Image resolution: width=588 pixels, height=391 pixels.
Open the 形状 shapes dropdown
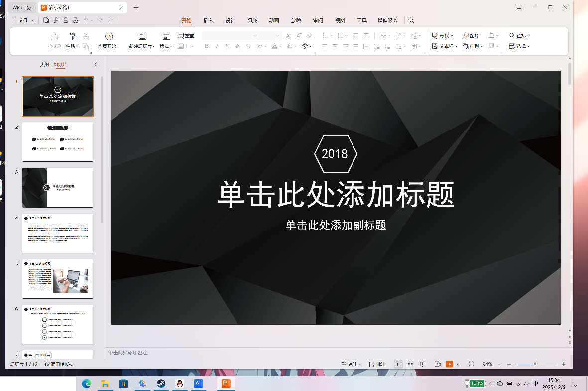click(442, 36)
